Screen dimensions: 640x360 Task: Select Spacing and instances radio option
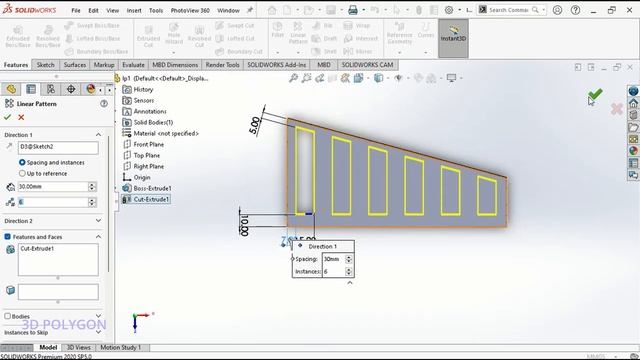pyautogui.click(x=22, y=162)
